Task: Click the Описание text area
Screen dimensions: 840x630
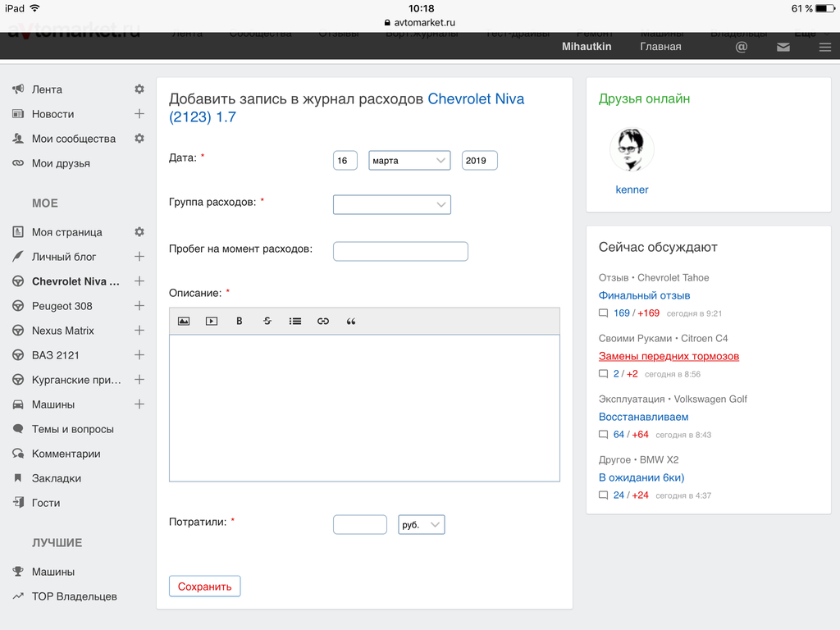Action: [x=364, y=409]
